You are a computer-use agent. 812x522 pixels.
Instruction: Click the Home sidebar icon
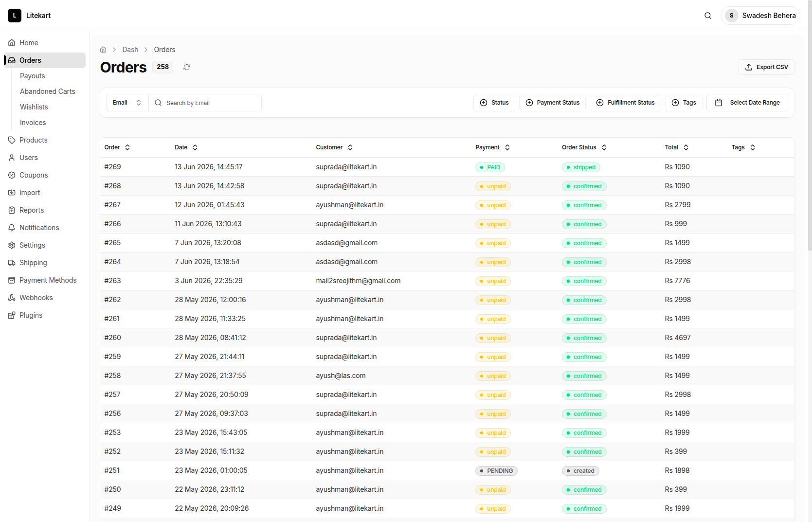click(x=12, y=43)
